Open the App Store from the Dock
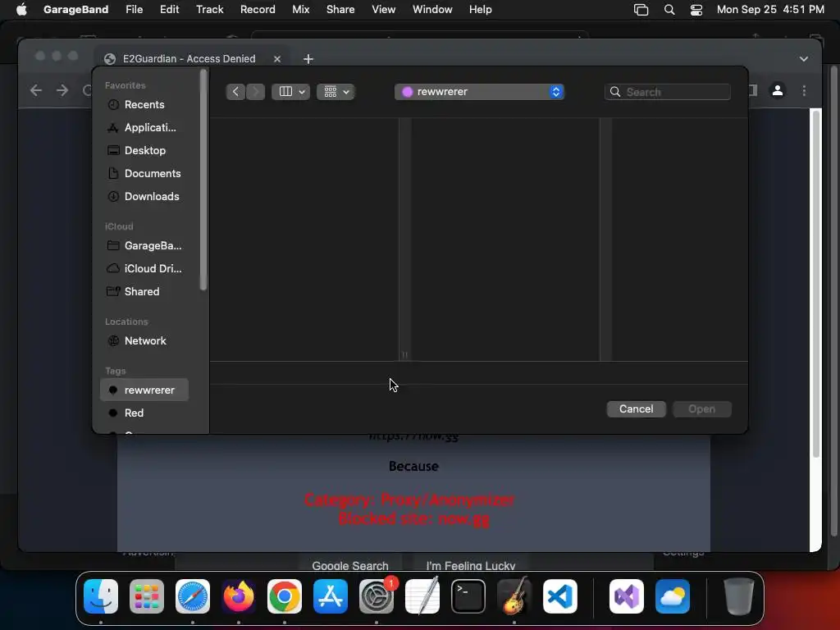This screenshot has height=630, width=840. click(x=331, y=596)
